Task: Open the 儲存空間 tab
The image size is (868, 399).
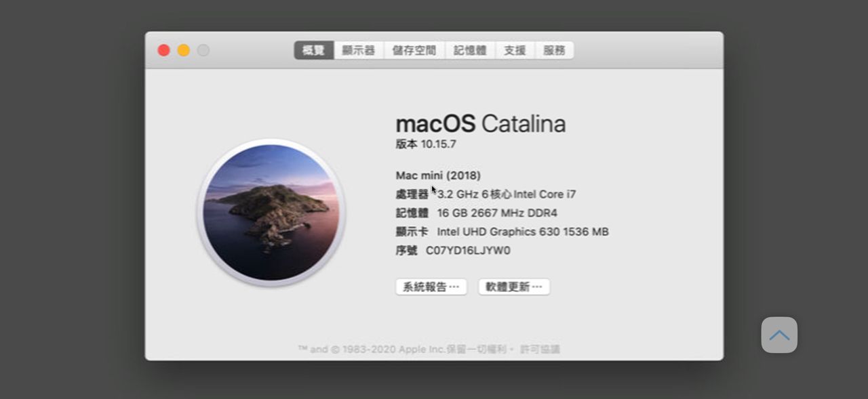Action: pyautogui.click(x=414, y=50)
